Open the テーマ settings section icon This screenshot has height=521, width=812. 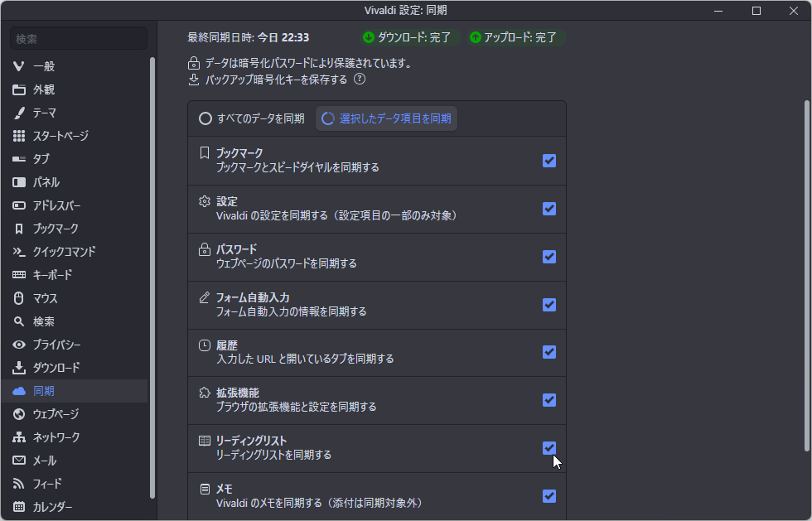coord(18,113)
